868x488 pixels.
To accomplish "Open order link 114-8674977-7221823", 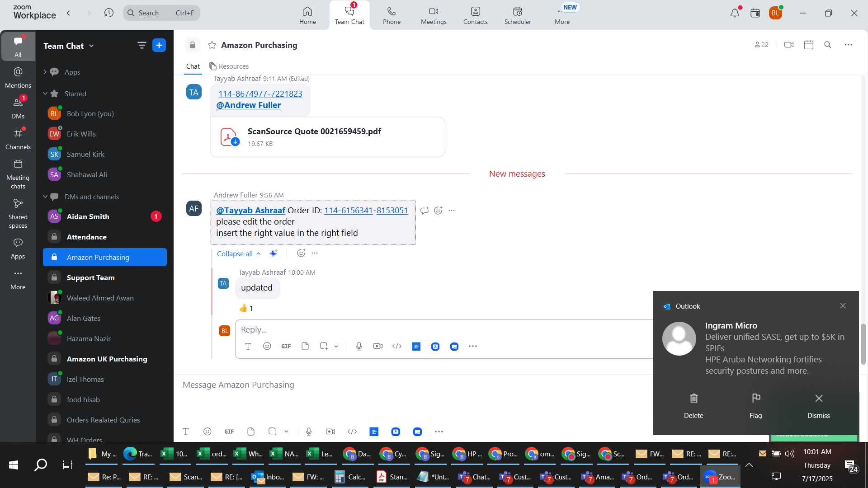I will pyautogui.click(x=260, y=94).
